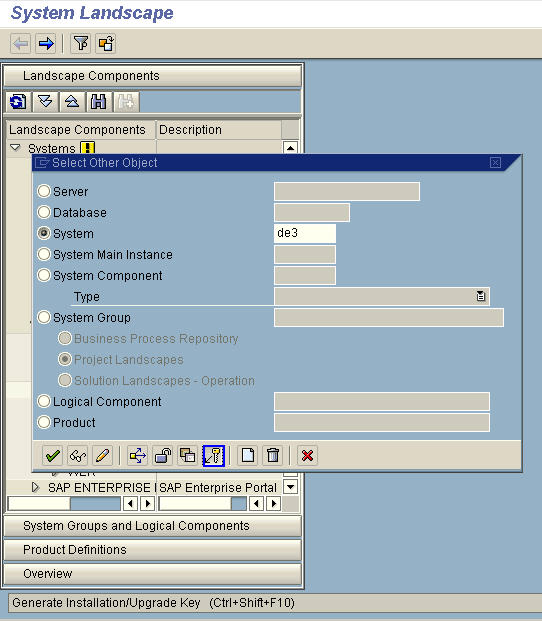Click the Change pencil icon
The width and height of the screenshot is (542, 621).
pos(102,455)
